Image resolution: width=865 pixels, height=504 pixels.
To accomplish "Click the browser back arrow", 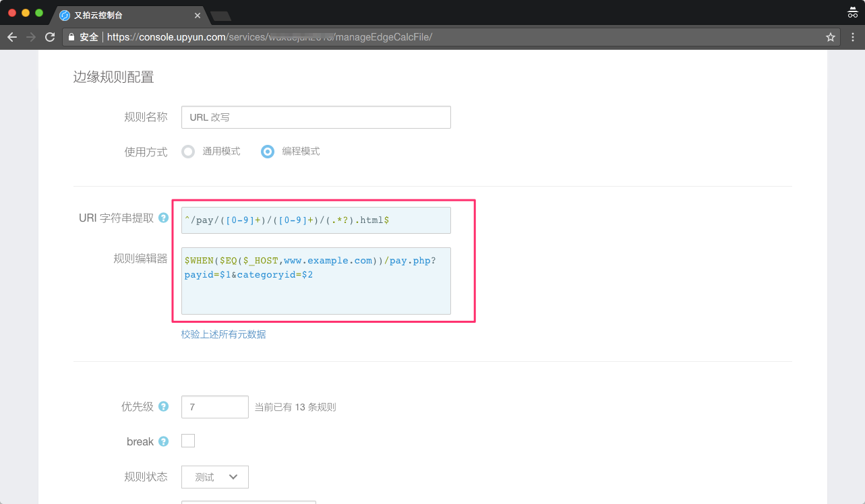I will (x=12, y=37).
